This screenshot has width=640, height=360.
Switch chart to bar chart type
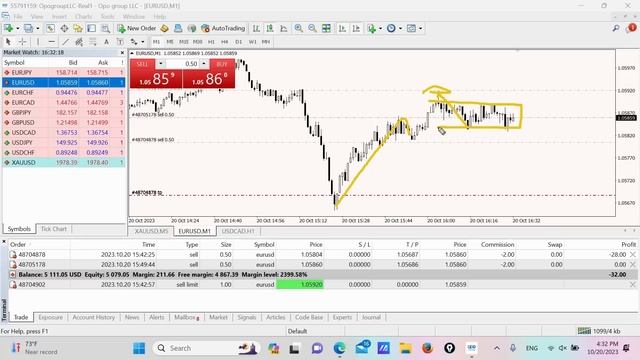pos(256,28)
